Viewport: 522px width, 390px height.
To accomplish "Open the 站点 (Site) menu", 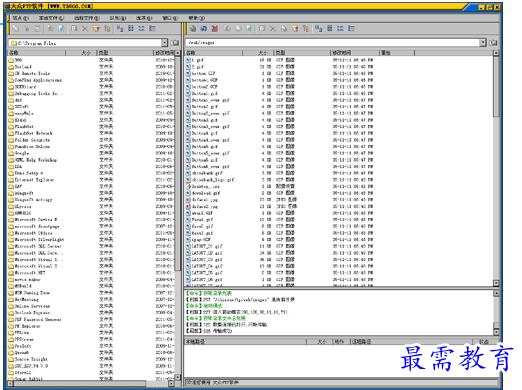I will (x=21, y=18).
